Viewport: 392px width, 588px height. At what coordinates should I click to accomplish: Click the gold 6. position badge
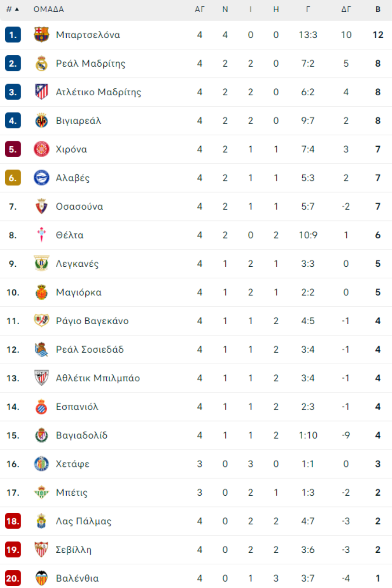[x=13, y=178]
